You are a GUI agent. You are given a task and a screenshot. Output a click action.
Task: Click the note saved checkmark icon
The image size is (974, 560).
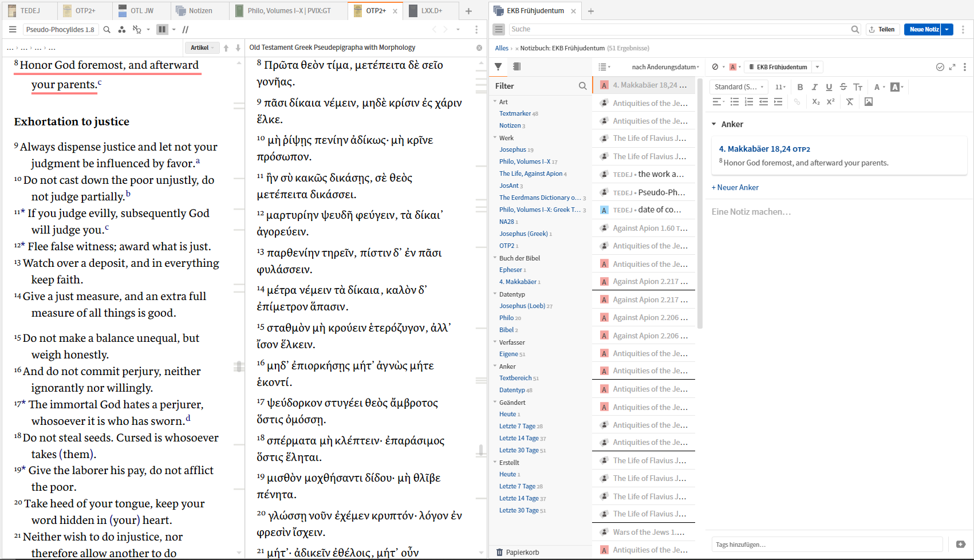pyautogui.click(x=940, y=67)
